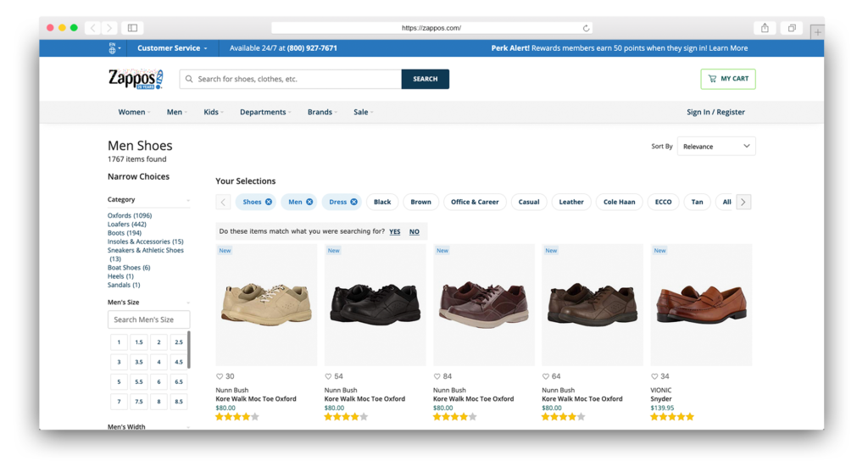The width and height of the screenshot is (868, 461).
Task: Open the burgundy Kore Walk oxford image
Action: (x=484, y=305)
